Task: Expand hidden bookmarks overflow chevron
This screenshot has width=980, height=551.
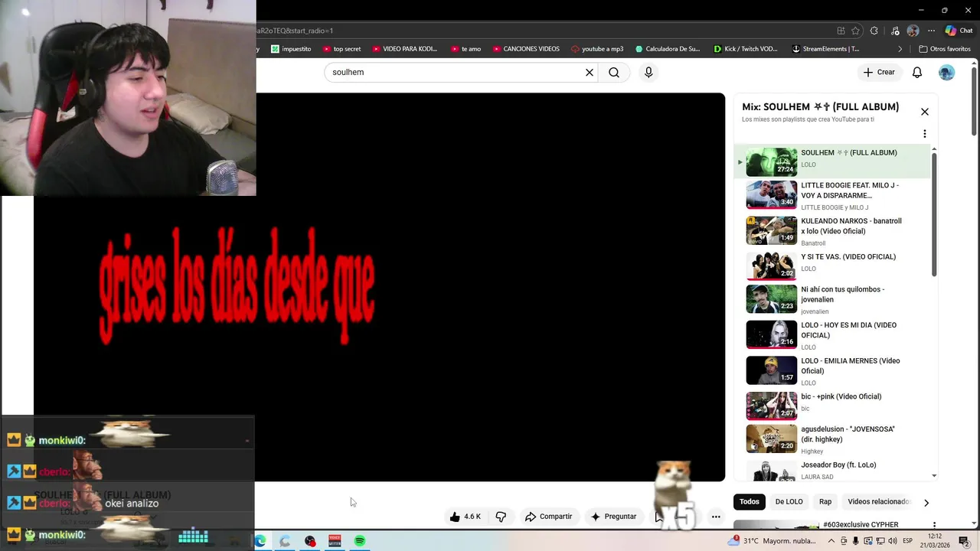Action: pyautogui.click(x=900, y=49)
